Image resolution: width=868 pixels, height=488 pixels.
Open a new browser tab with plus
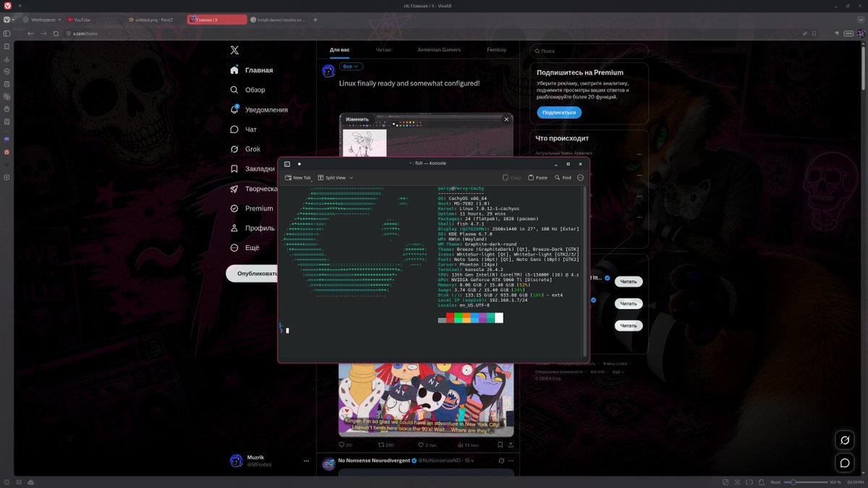[x=316, y=20]
